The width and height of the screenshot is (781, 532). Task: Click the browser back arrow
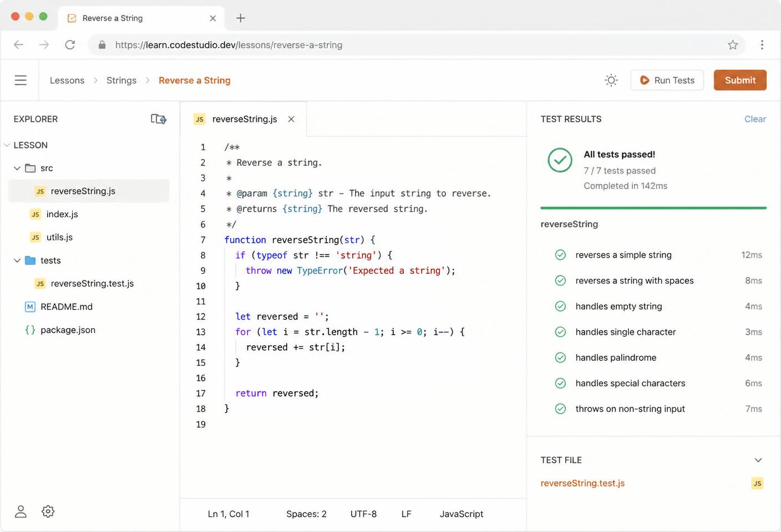[x=18, y=45]
